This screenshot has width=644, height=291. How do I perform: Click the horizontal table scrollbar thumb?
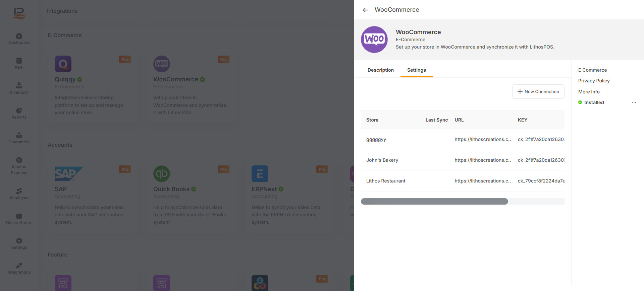[434, 201]
